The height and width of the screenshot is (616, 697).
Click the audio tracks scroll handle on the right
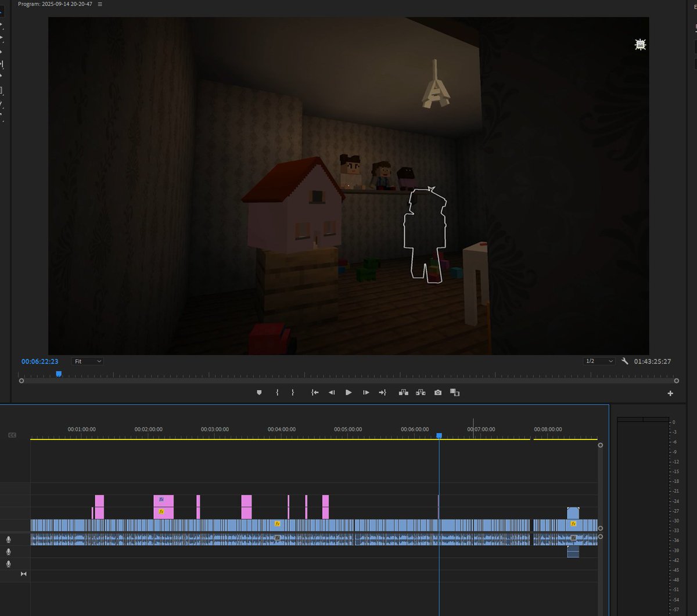coord(600,536)
